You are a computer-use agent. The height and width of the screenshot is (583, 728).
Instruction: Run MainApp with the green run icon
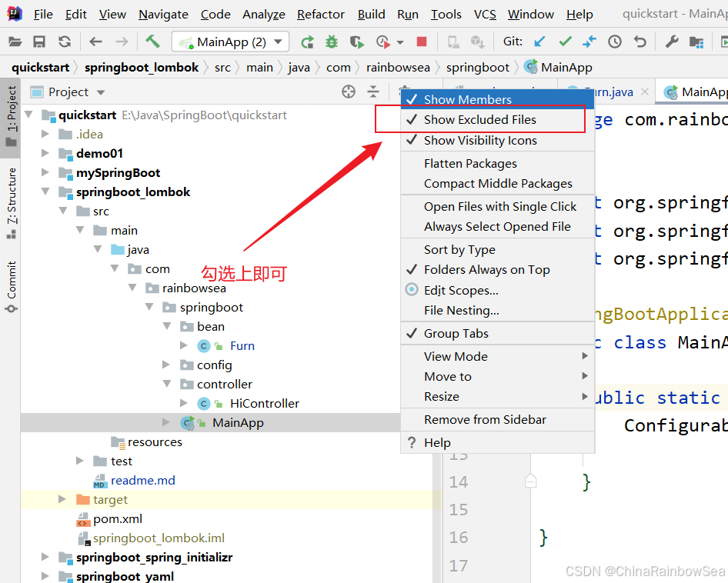click(x=307, y=42)
